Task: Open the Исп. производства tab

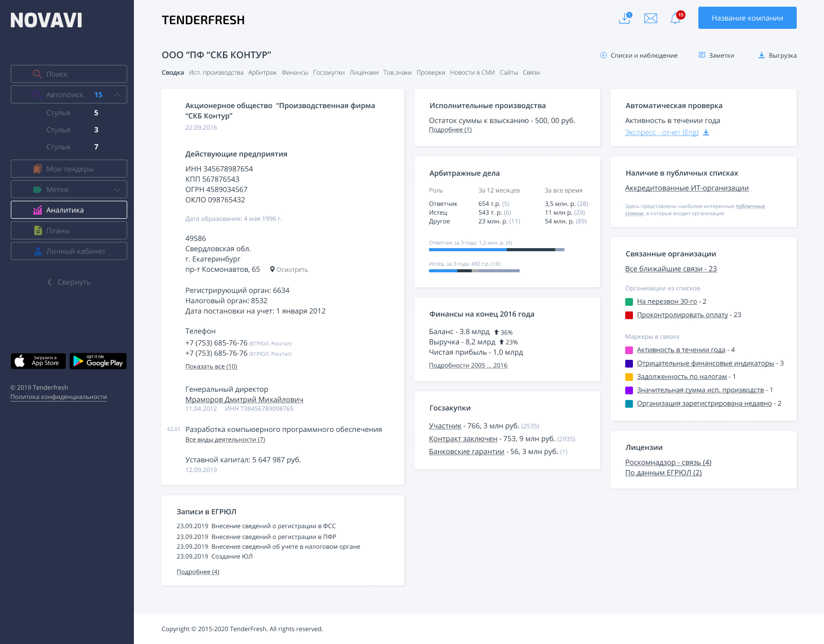Action: click(x=216, y=73)
